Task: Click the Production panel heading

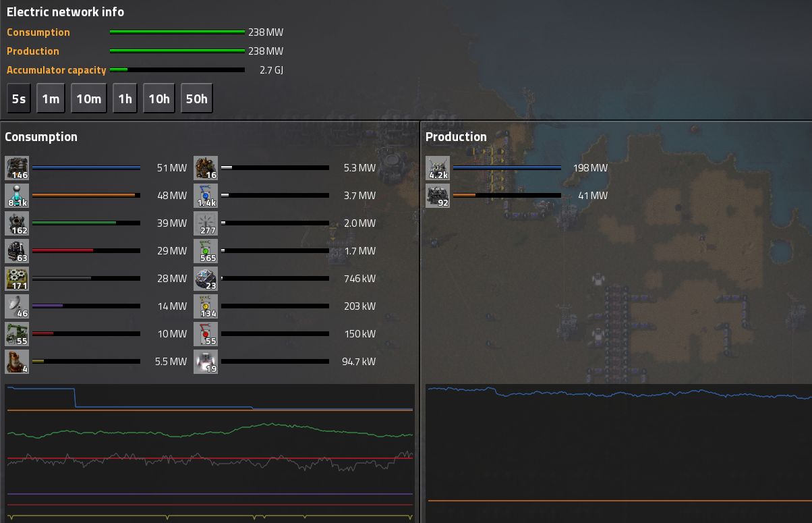Action: 456,137
